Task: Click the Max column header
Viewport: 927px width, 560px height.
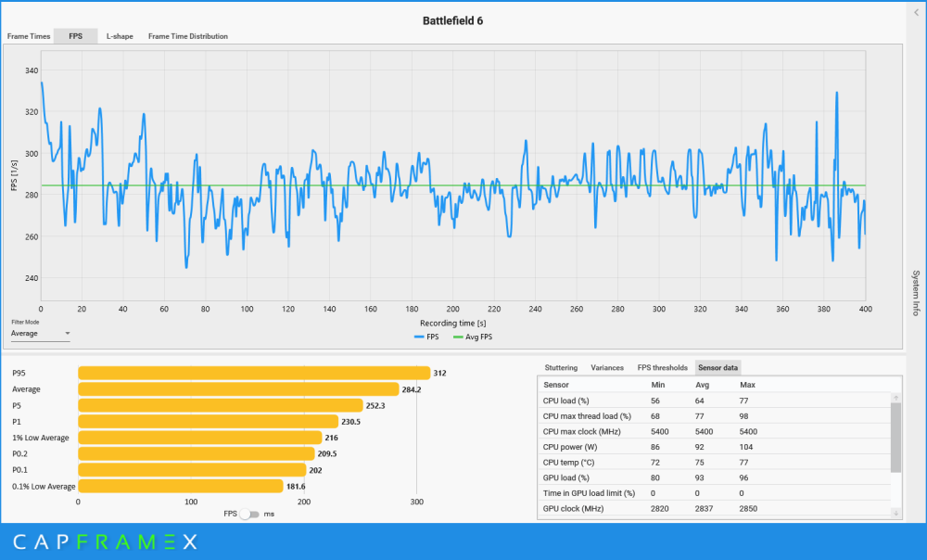Action: click(747, 384)
